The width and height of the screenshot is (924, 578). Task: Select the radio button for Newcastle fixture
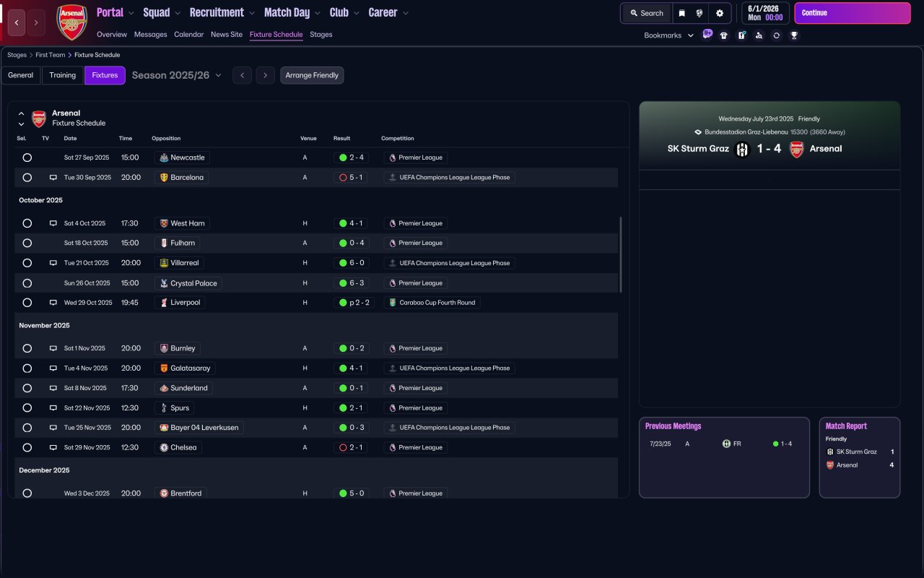pos(27,158)
